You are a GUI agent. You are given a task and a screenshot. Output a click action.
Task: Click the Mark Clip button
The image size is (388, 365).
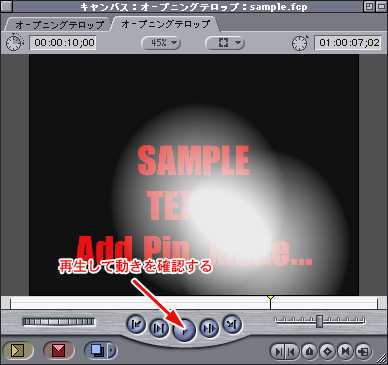coord(345,351)
